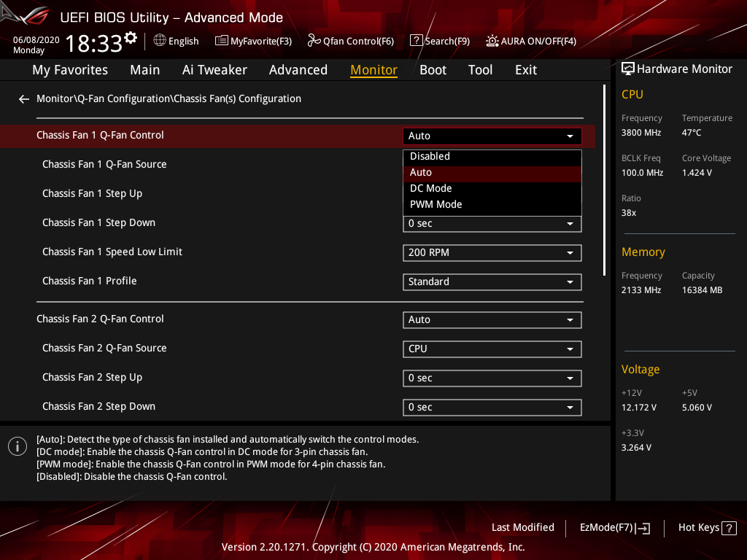Image resolution: width=747 pixels, height=560 pixels.
Task: Open the clock settings gear icon
Action: click(131, 38)
